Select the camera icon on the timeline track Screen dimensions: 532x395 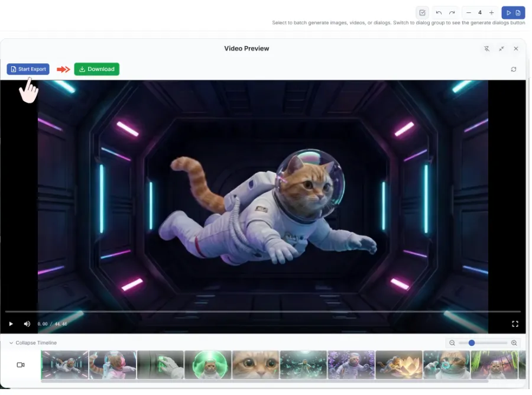(20, 364)
